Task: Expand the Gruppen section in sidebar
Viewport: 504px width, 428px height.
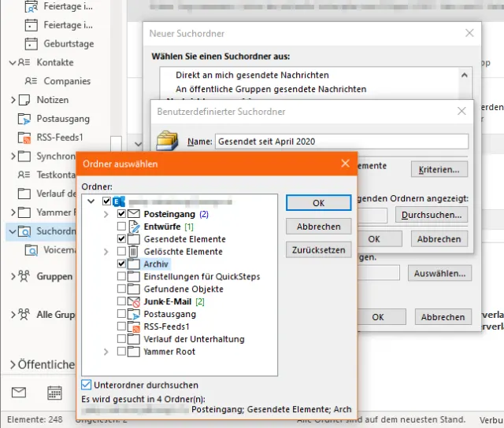Action: pos(13,276)
